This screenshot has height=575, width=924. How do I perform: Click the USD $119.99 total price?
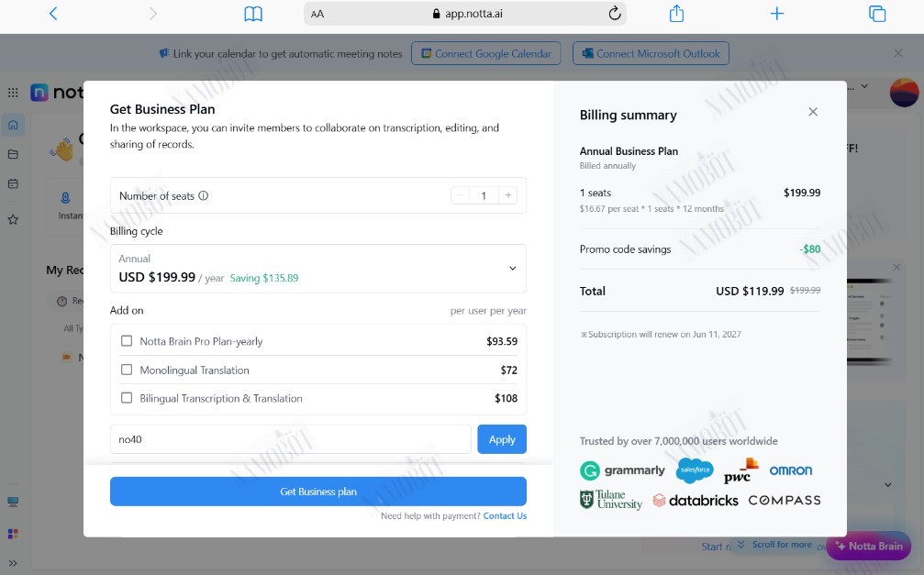point(750,291)
